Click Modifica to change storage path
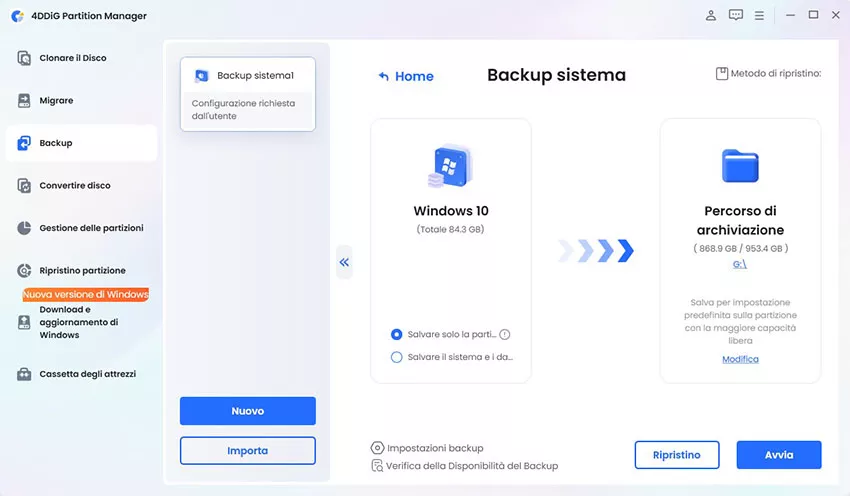 coord(740,359)
